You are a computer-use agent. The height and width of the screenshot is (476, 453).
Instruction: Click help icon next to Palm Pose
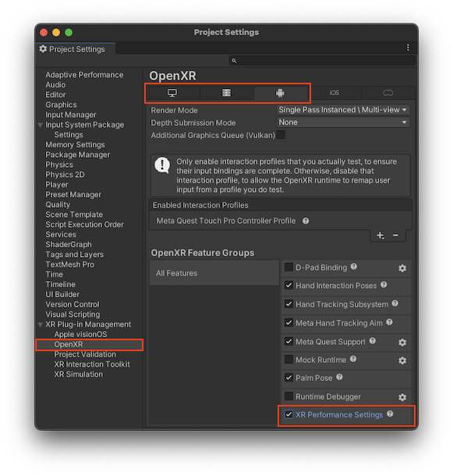point(339,377)
